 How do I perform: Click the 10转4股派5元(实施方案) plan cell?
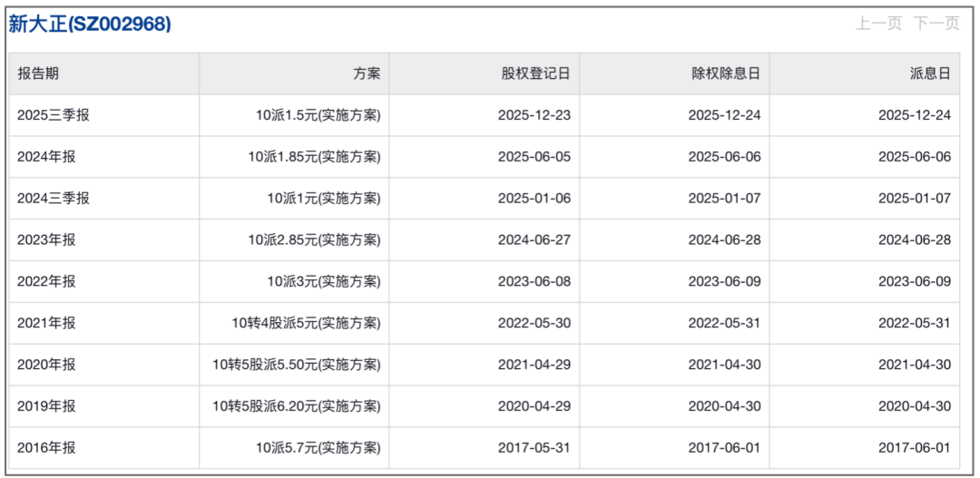[x=306, y=323]
